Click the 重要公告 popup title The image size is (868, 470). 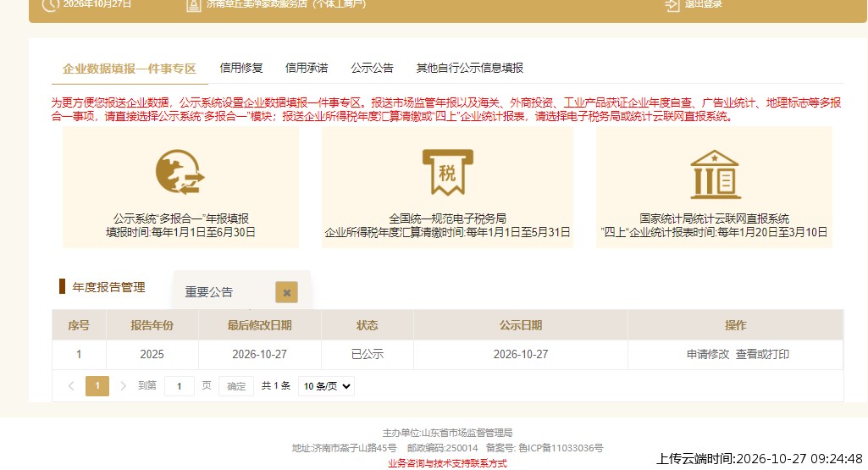tap(208, 292)
